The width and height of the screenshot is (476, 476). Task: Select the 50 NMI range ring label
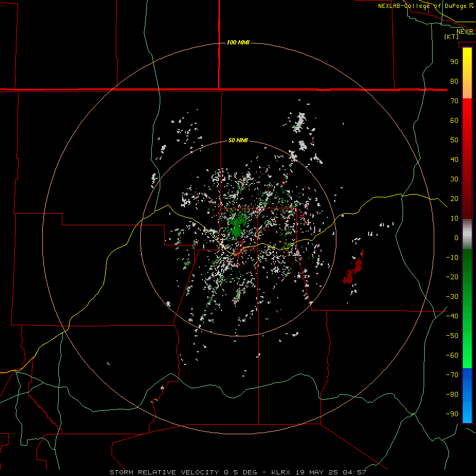(x=238, y=140)
